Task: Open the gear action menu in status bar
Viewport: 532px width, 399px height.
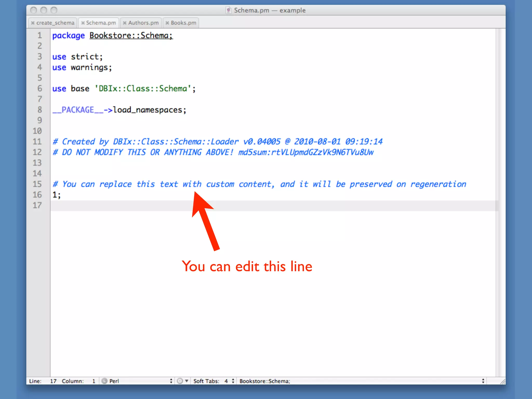Action: coord(180,381)
